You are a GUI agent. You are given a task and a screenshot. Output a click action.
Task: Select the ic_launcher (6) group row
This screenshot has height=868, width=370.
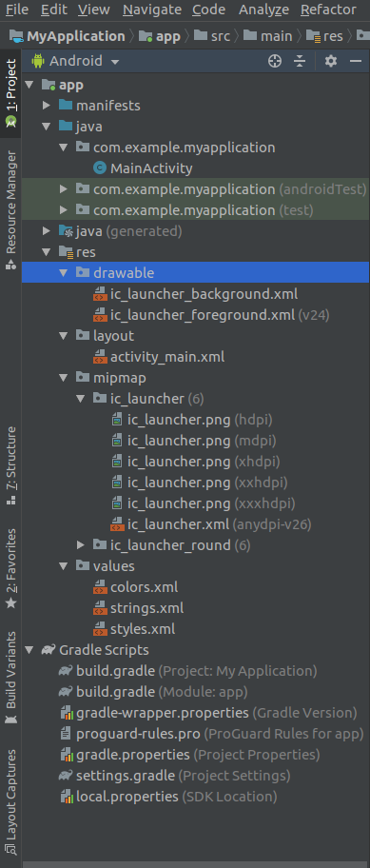point(196,399)
